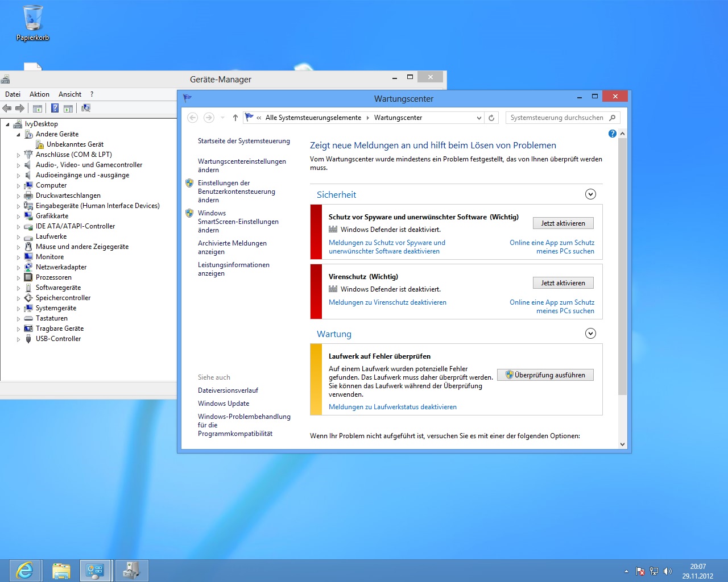Open the address bar history dropdown
This screenshot has width=728, height=582.
[479, 118]
